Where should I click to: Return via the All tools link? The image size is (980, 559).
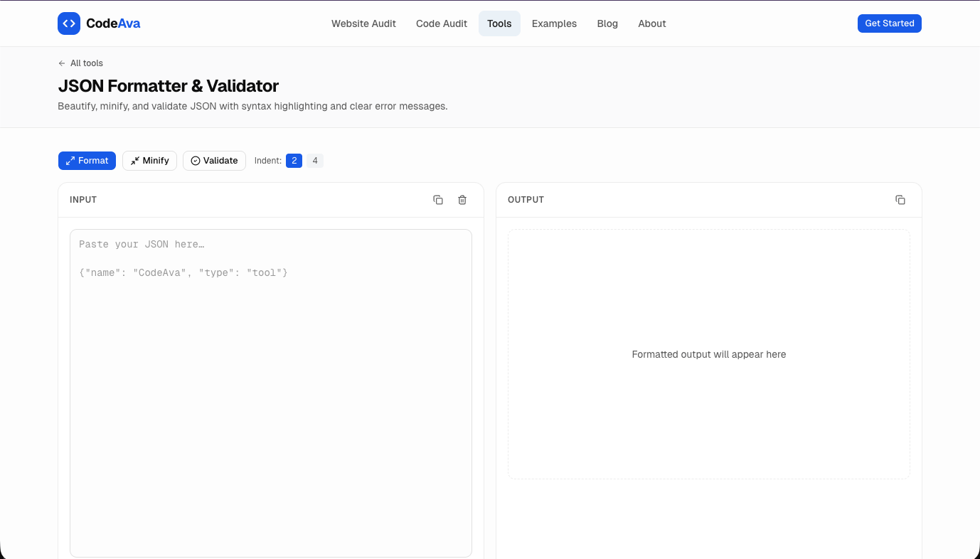pyautogui.click(x=87, y=63)
